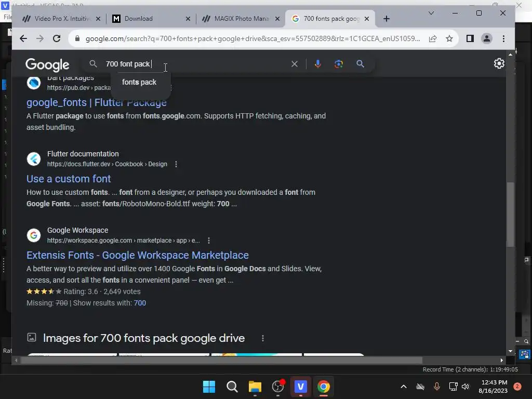Click the microphone tray icon
The image size is (532, 399).
[436, 387]
